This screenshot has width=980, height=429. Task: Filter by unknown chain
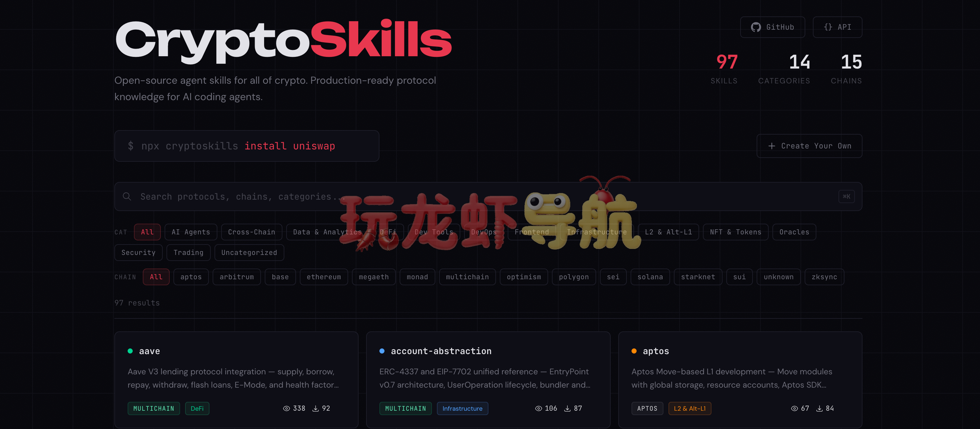[x=778, y=277]
